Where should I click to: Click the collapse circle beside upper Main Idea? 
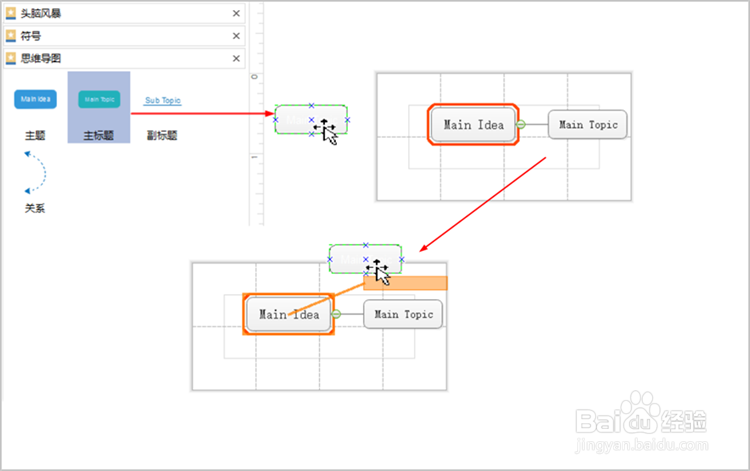click(x=521, y=125)
